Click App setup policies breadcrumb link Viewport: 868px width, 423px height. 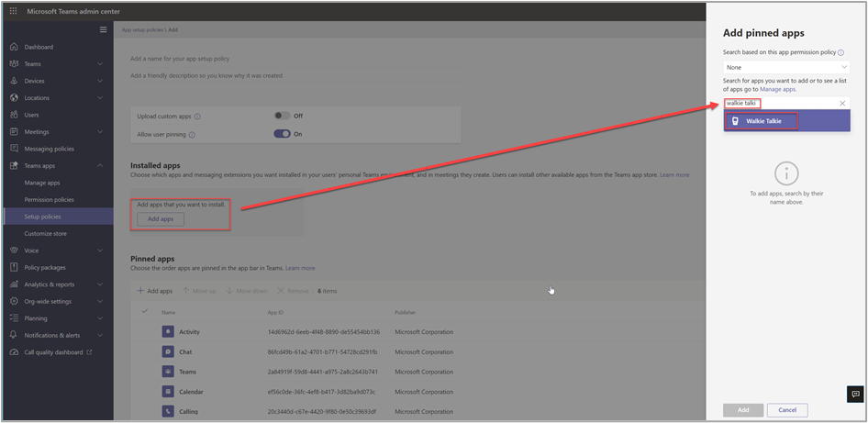pos(143,30)
